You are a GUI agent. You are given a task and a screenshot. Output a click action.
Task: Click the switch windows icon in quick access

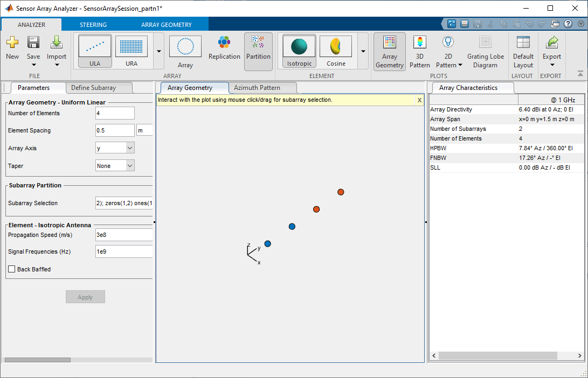click(x=555, y=24)
